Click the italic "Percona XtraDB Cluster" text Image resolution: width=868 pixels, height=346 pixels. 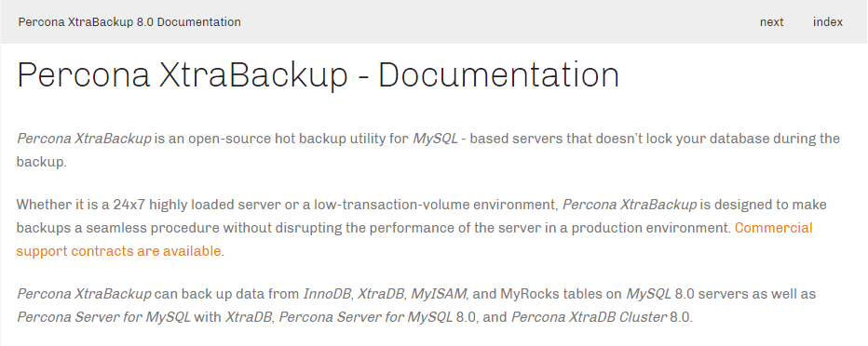589,317
